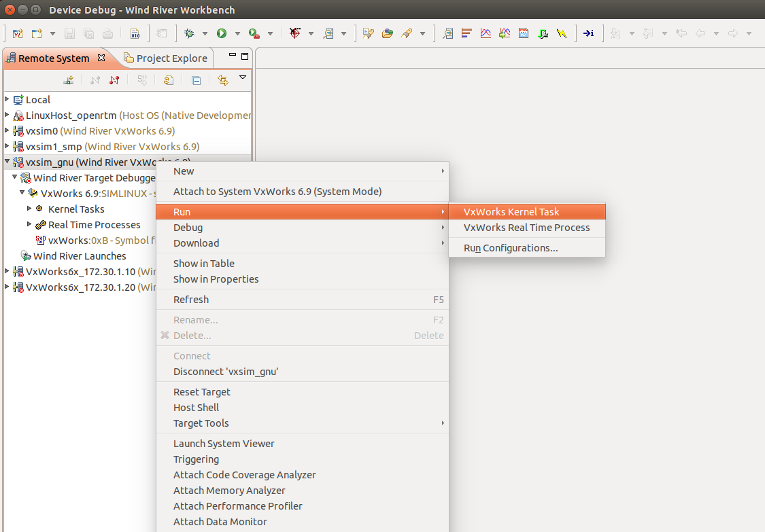
Task: Click the magnifier search document icon
Action: pyautogui.click(x=329, y=33)
